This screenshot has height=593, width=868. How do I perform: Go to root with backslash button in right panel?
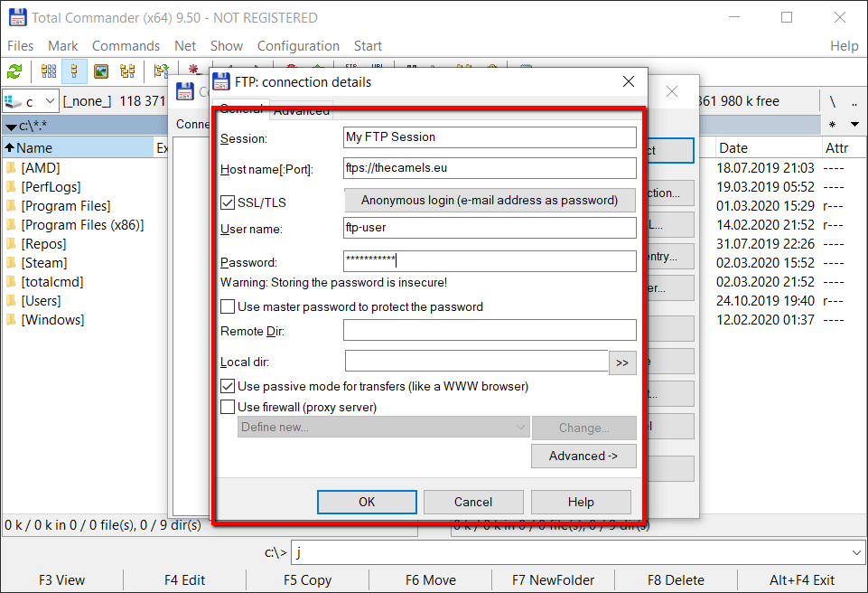click(832, 101)
